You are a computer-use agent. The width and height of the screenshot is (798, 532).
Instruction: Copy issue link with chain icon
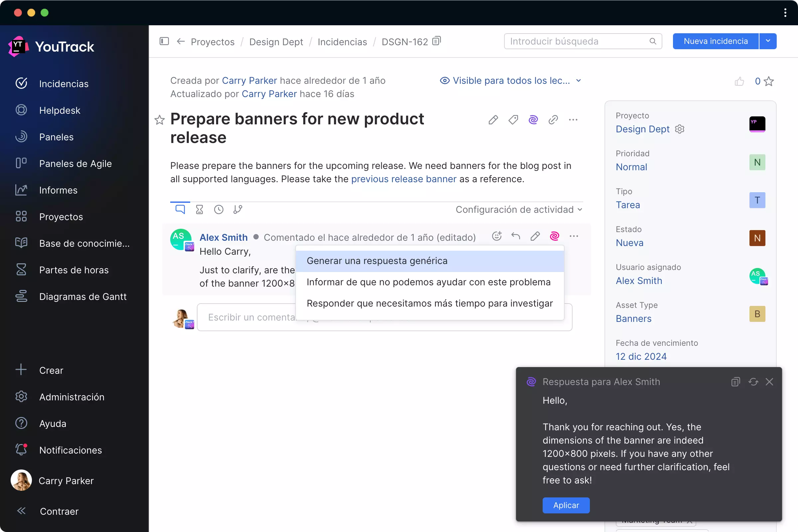(553, 120)
